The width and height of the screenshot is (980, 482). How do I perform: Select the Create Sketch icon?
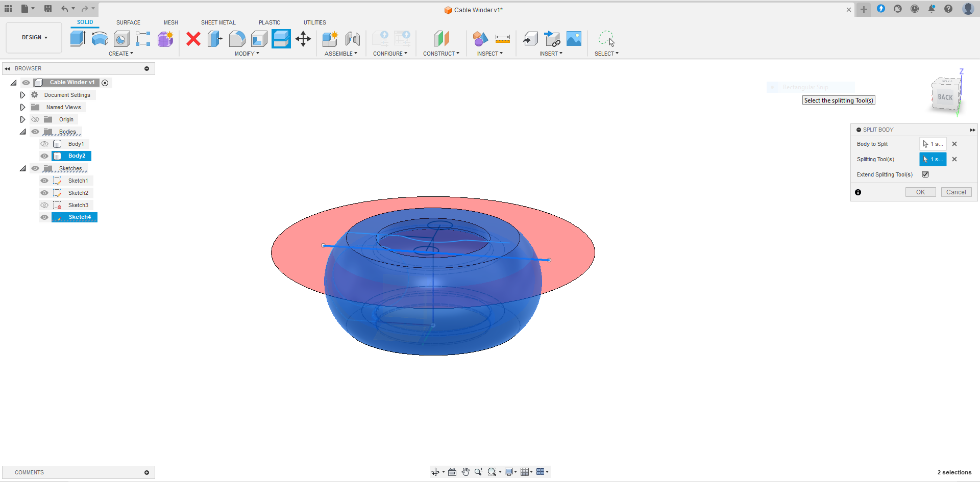[143, 39]
